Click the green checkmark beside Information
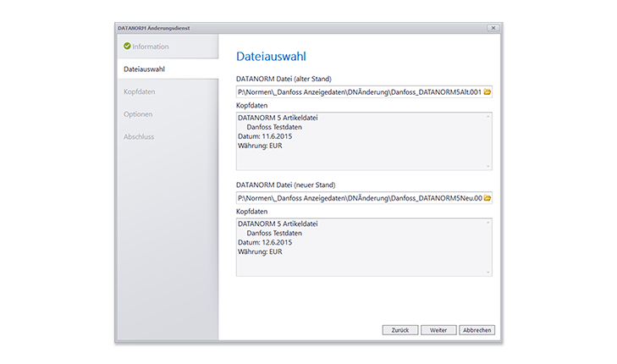The height and width of the screenshot is (364, 617). (x=127, y=46)
